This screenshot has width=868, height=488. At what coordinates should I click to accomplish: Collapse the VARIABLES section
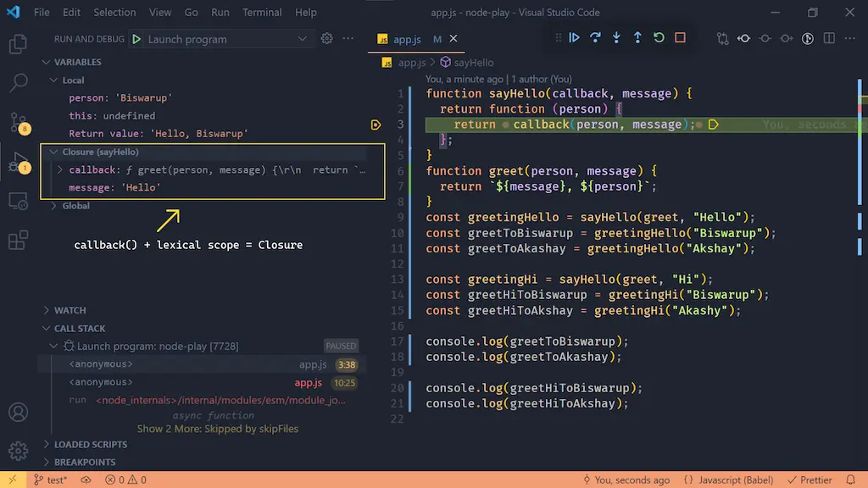point(47,62)
